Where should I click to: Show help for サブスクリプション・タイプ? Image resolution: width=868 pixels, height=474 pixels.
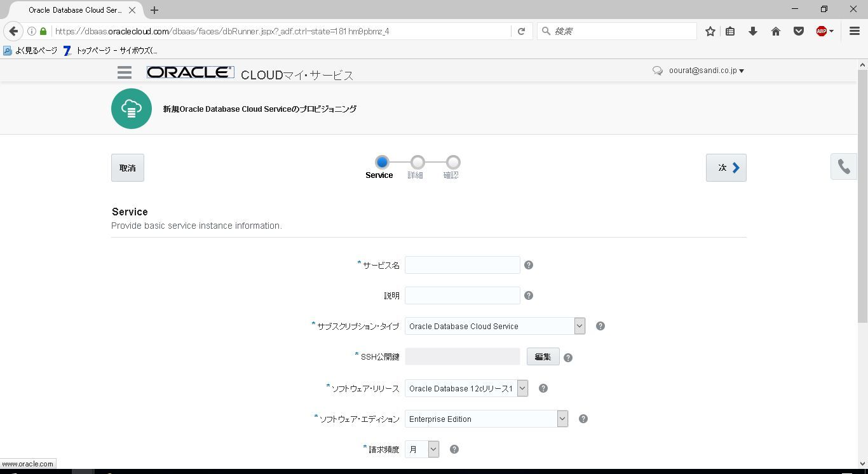[x=600, y=326]
